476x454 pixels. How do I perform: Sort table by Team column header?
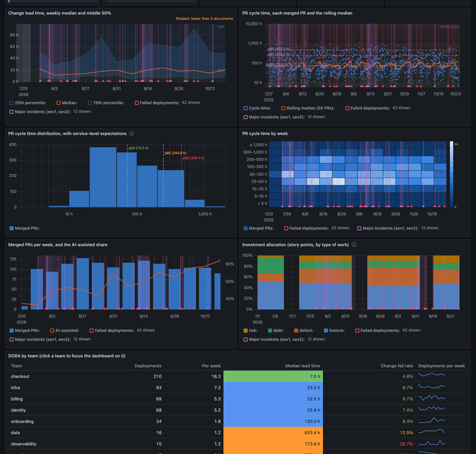coord(16,366)
